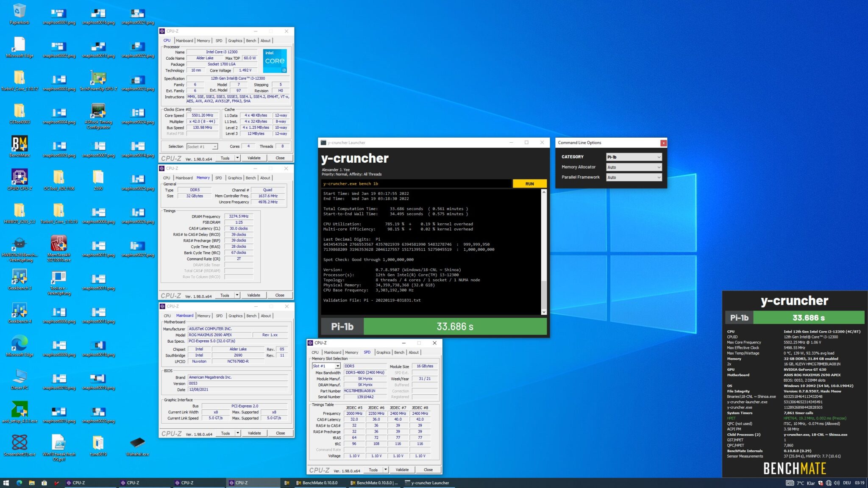
Task: Open the Geekbench 4 desktop shortcut
Action: click(x=19, y=313)
